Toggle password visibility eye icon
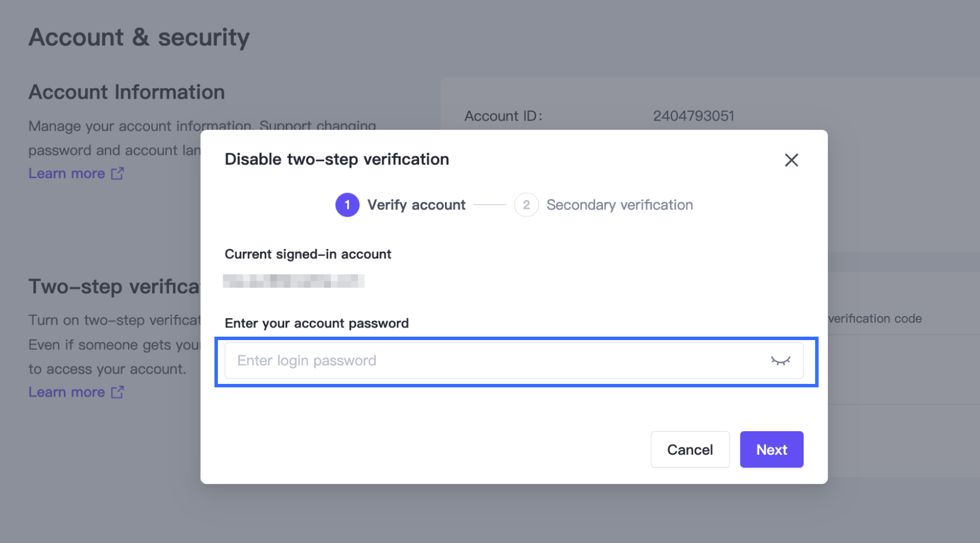 click(781, 361)
